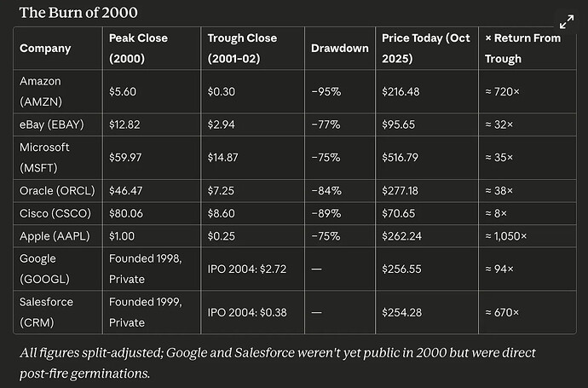Viewport: 588px width, 388px height.
Task: Select the Drawdown column header
Action: tap(341, 49)
